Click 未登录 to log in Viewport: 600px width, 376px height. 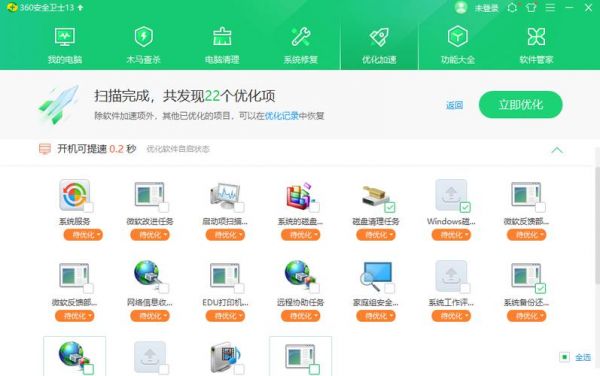(487, 8)
